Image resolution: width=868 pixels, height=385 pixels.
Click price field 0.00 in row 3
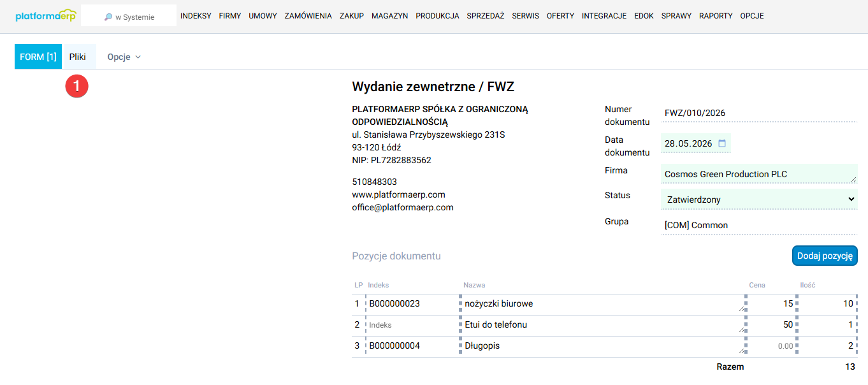[771, 346]
